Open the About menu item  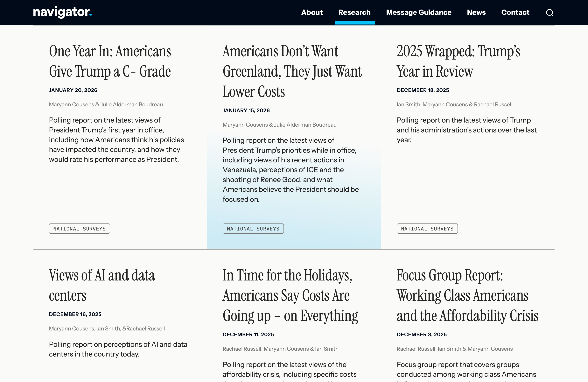(x=312, y=12)
